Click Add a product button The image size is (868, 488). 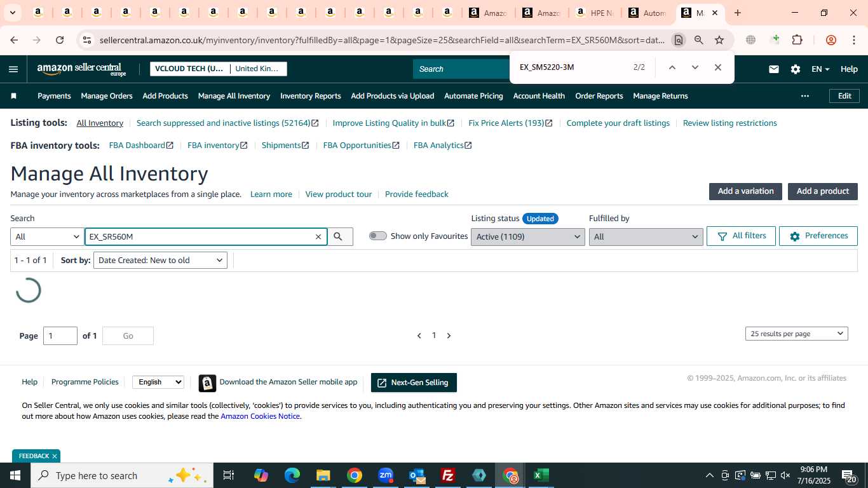[x=823, y=191]
